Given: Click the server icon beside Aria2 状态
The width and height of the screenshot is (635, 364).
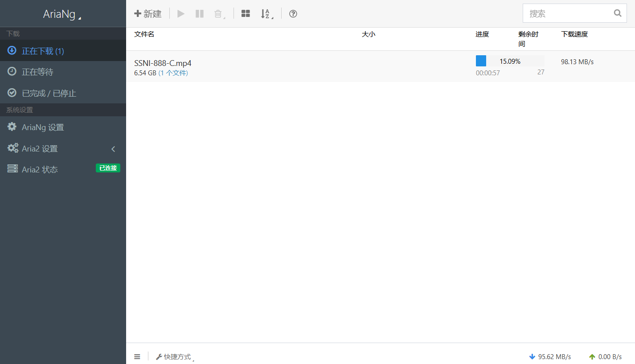Looking at the screenshot, I should point(12,169).
